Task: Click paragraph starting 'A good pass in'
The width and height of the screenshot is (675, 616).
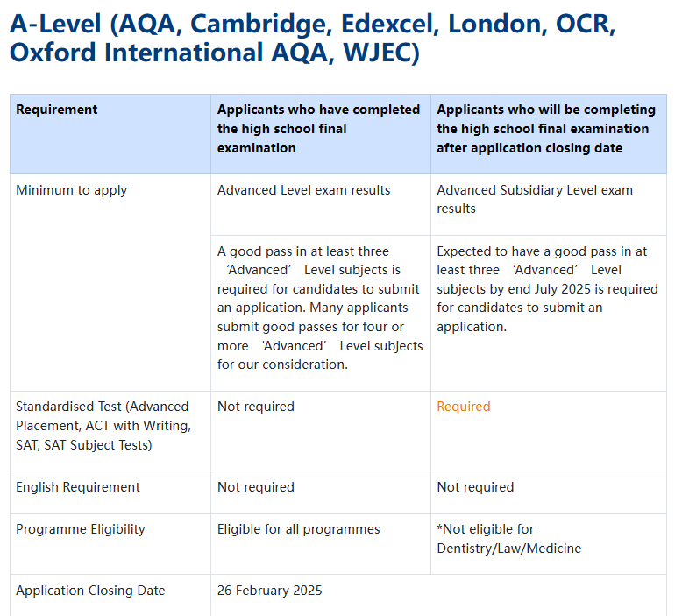Action: [x=320, y=308]
